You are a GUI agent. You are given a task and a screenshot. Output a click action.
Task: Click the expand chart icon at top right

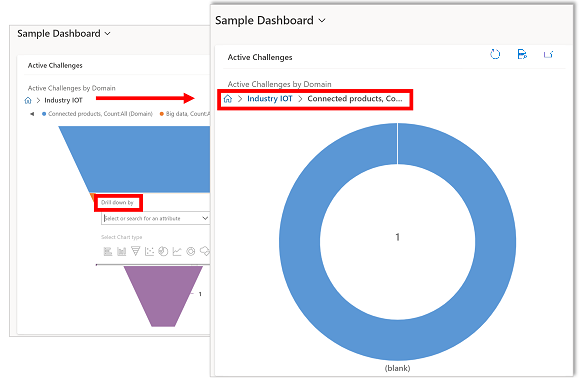click(x=548, y=54)
